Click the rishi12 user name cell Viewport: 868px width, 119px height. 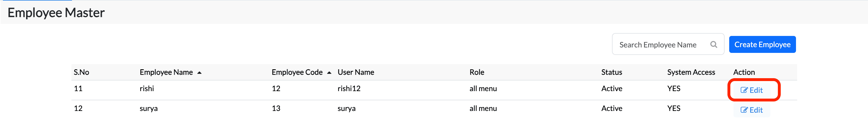click(349, 89)
